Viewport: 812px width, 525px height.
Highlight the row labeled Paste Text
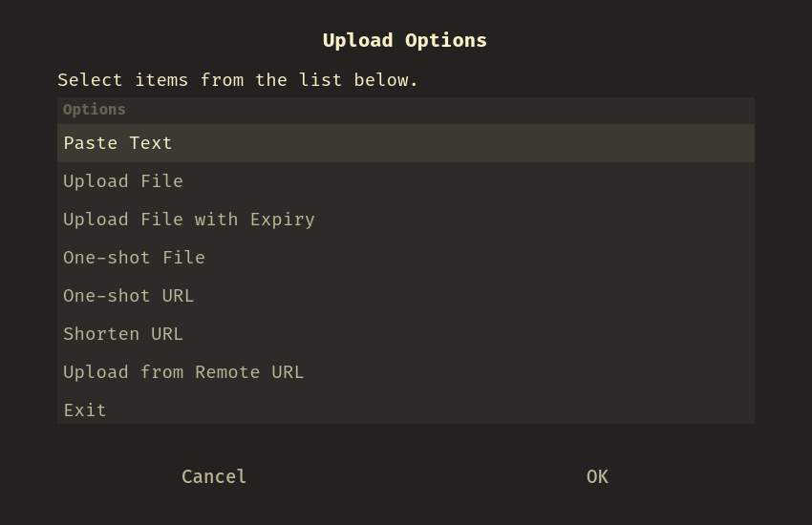(405, 143)
